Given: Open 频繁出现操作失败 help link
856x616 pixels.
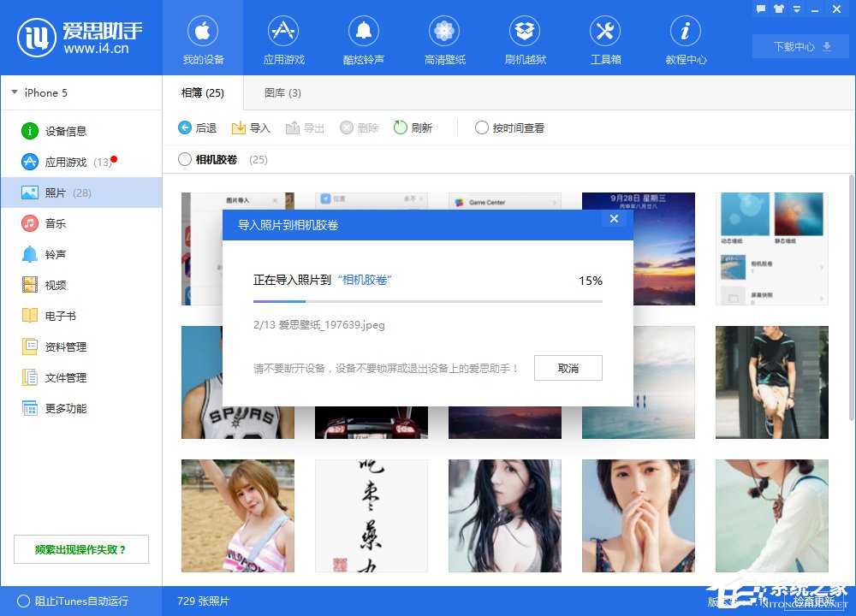Looking at the screenshot, I should (x=80, y=548).
